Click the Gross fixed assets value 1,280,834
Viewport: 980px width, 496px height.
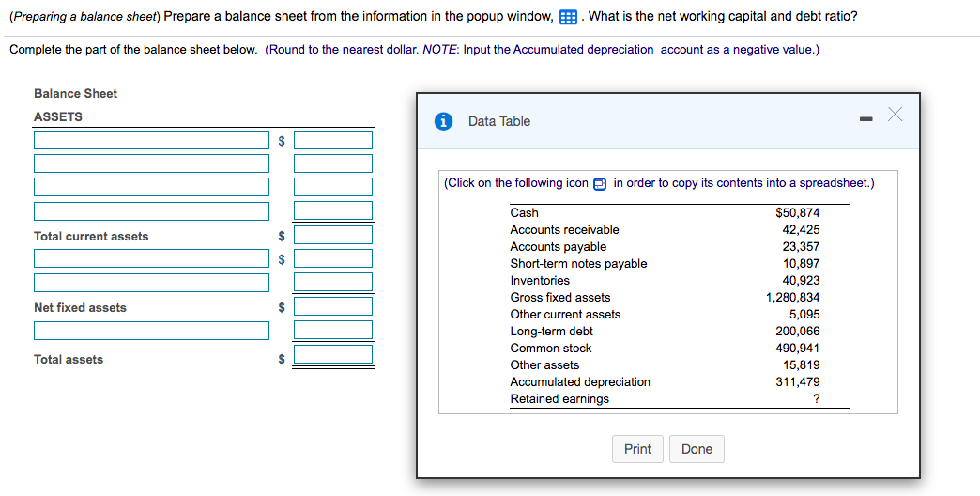(x=793, y=297)
